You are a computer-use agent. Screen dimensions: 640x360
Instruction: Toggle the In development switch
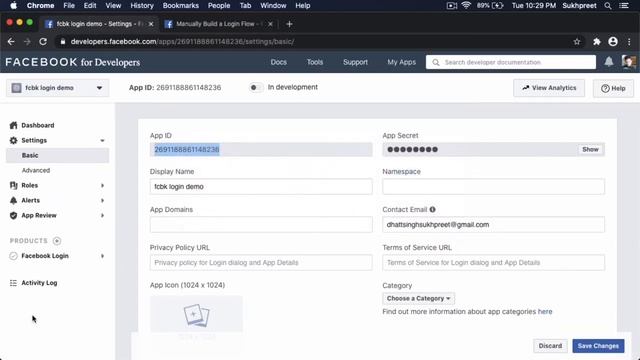(x=256, y=87)
